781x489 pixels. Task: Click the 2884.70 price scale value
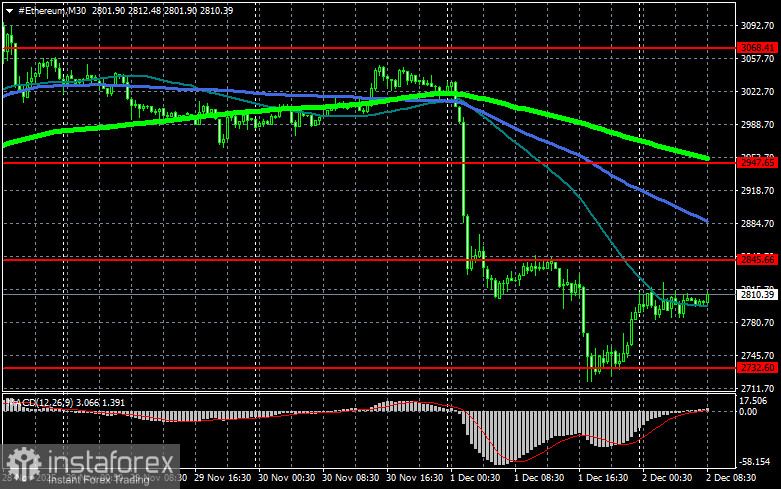click(x=758, y=224)
